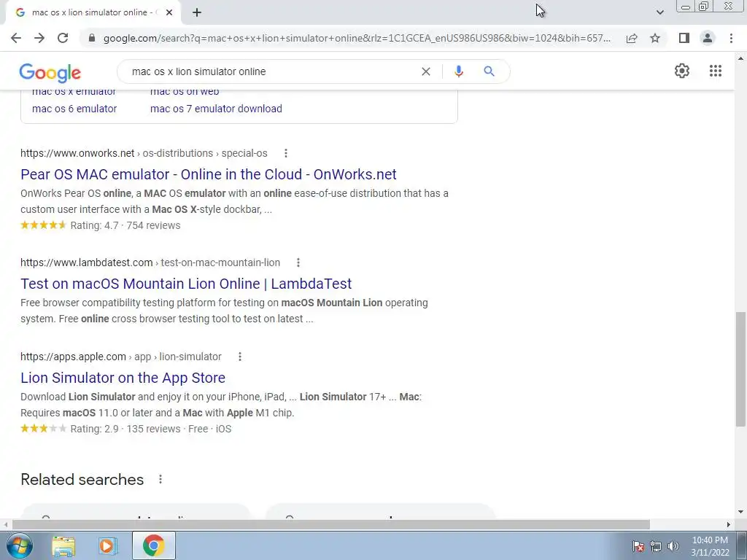Go forward with the browser arrow
This screenshot has height=560, width=747.
tap(39, 38)
